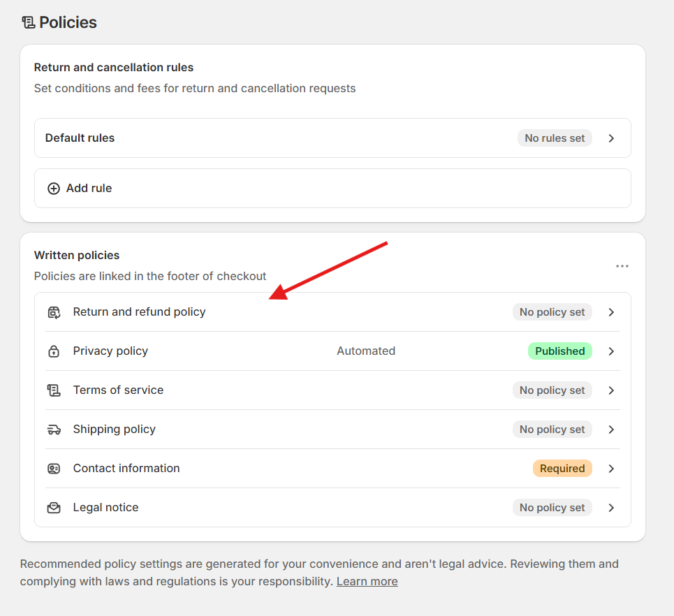
Task: Open Return and refund policy chevron
Action: (x=611, y=312)
